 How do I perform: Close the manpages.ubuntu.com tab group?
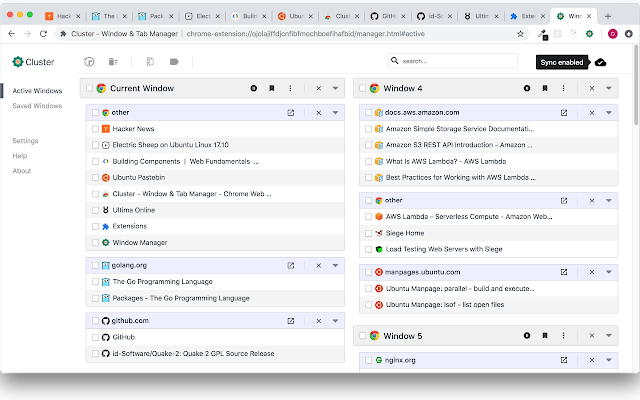592,272
